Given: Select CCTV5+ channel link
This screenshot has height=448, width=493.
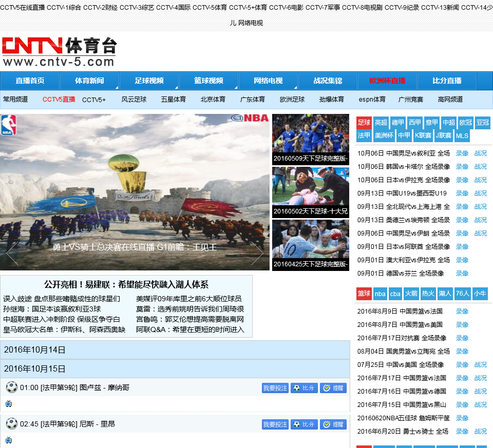Looking at the screenshot, I should (x=94, y=100).
